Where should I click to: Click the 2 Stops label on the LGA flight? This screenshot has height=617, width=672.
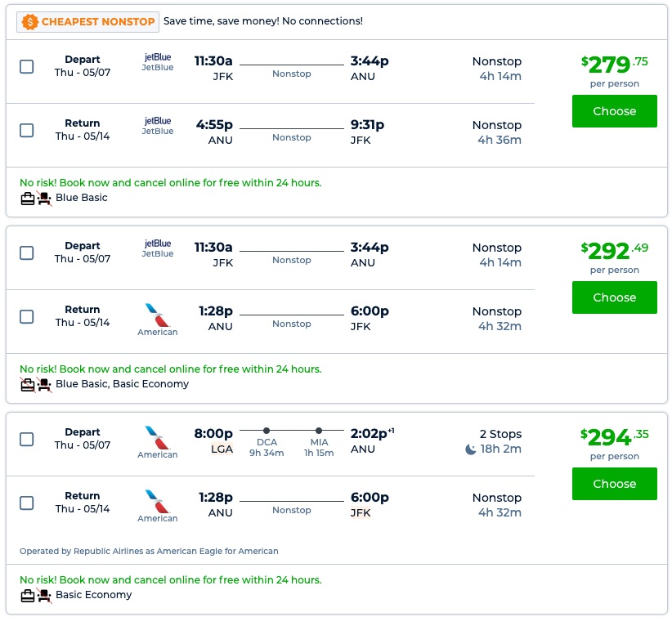(500, 434)
